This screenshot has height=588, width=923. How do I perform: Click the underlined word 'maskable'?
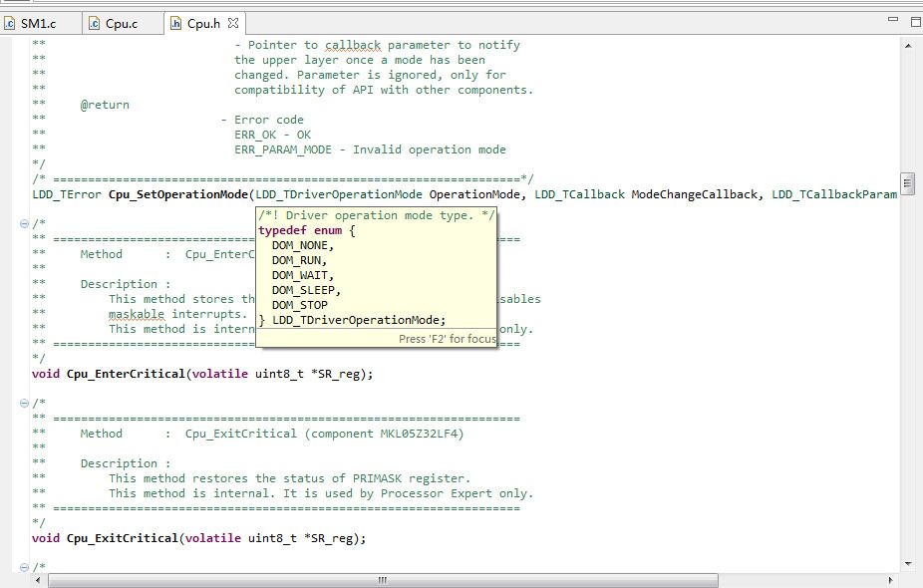click(x=137, y=314)
